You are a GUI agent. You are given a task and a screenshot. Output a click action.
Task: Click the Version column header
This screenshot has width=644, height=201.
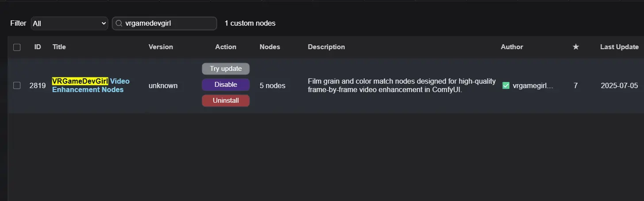[x=161, y=47]
